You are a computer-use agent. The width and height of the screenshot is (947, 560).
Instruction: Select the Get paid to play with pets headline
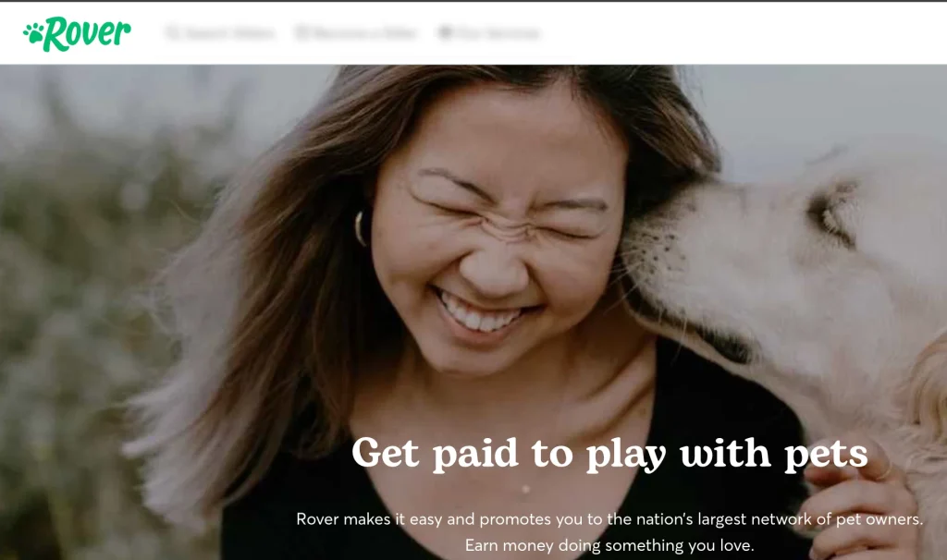coord(609,453)
